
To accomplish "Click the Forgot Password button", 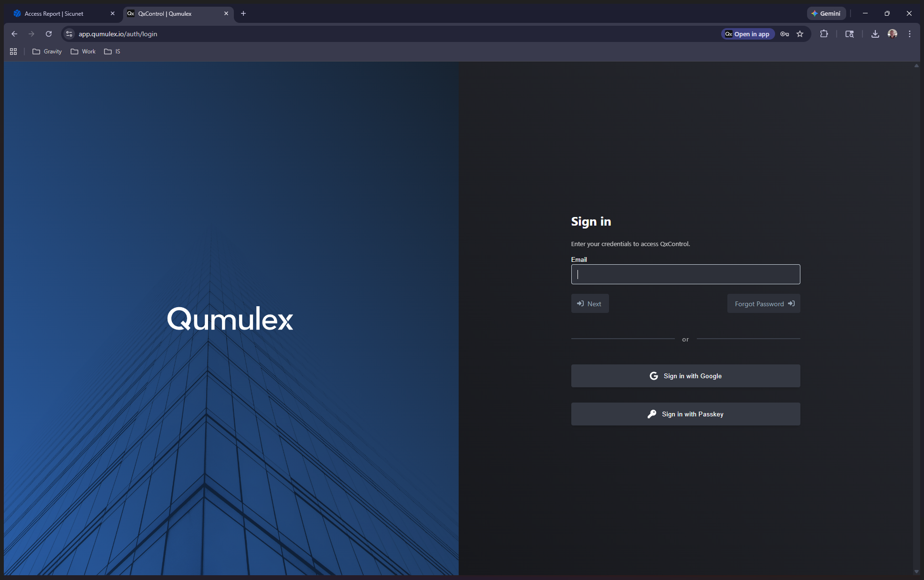I will pyautogui.click(x=764, y=304).
